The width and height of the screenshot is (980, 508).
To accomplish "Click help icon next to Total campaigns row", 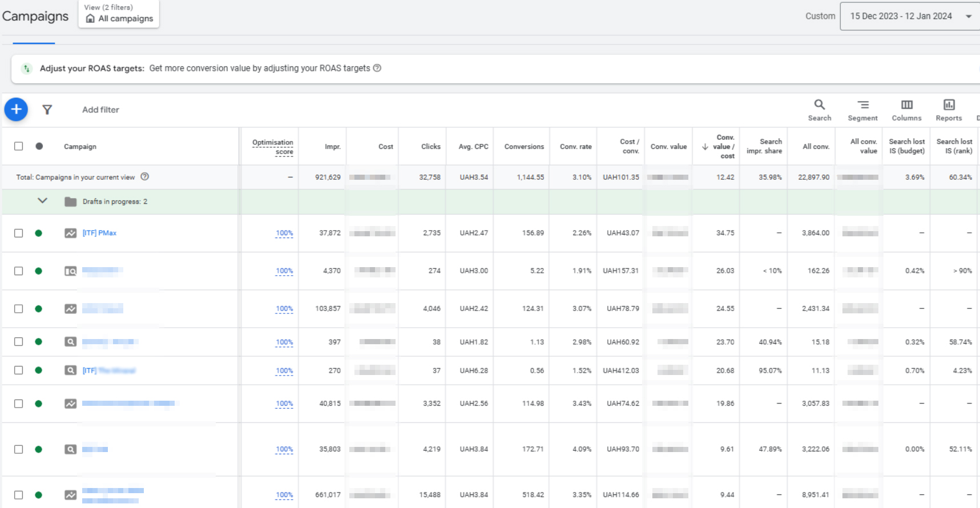I will coord(145,177).
